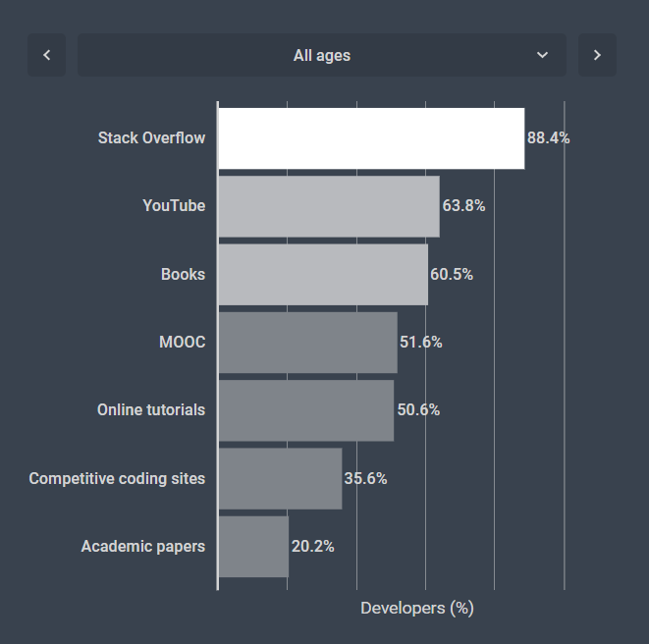Select the Online tutorials bar

(x=305, y=410)
